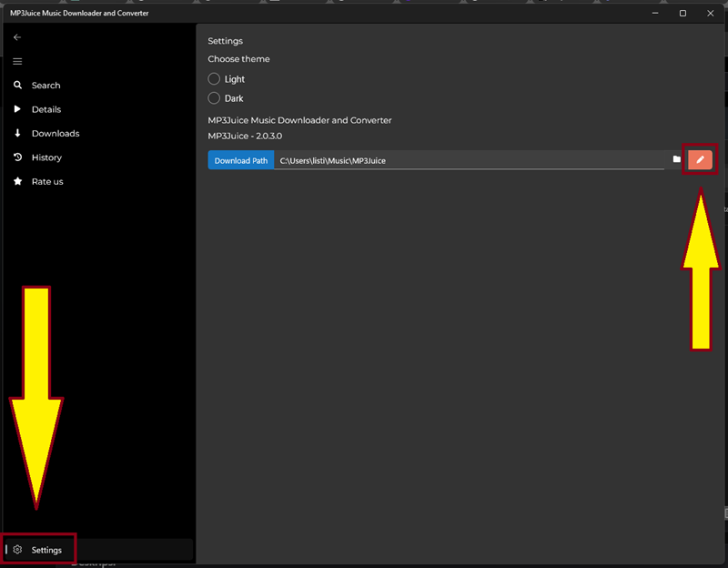The image size is (728, 568).
Task: Maximize the MP3Juice window
Action: (682, 13)
